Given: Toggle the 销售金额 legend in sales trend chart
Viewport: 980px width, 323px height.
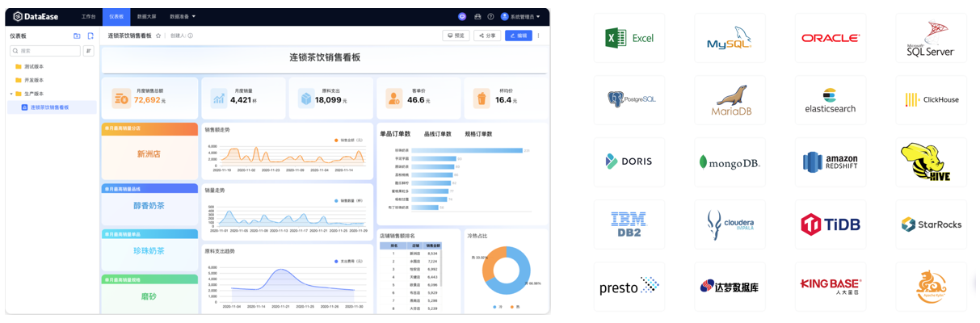Looking at the screenshot, I should coord(347,140).
